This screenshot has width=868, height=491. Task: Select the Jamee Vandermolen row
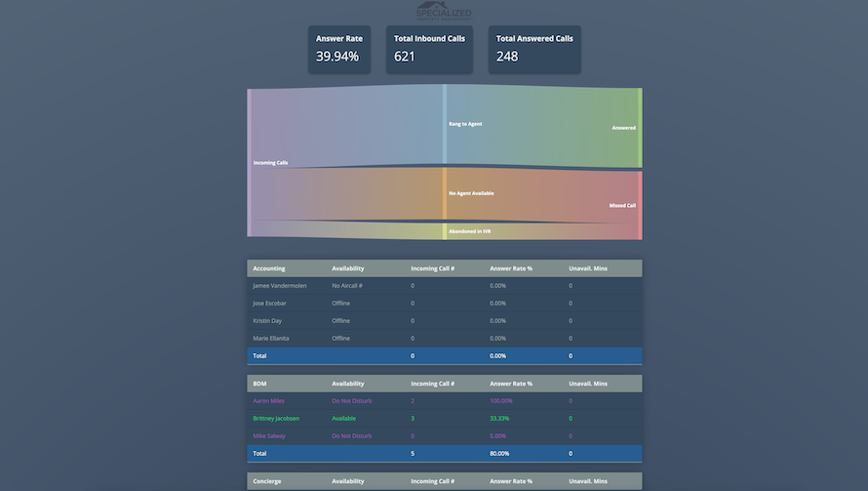(445, 286)
